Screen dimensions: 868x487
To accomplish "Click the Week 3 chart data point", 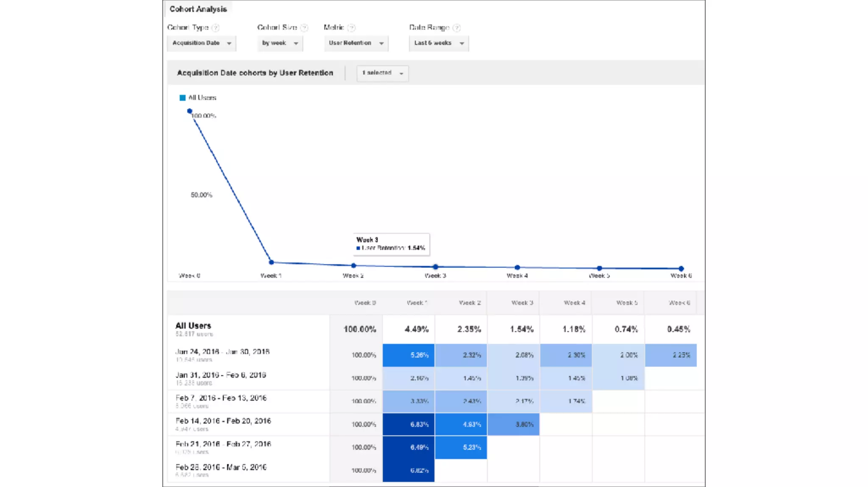I will (435, 267).
